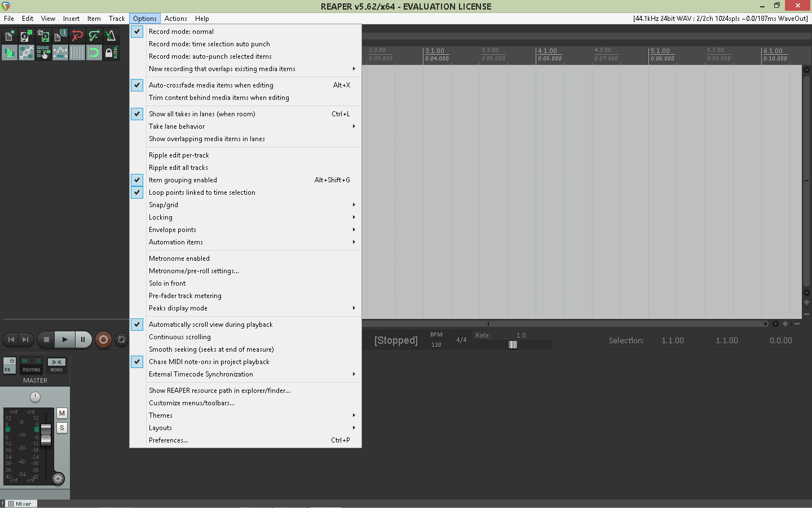Expand Snap/grid submenu
Viewport: 812px width, 508px height.
pos(245,205)
